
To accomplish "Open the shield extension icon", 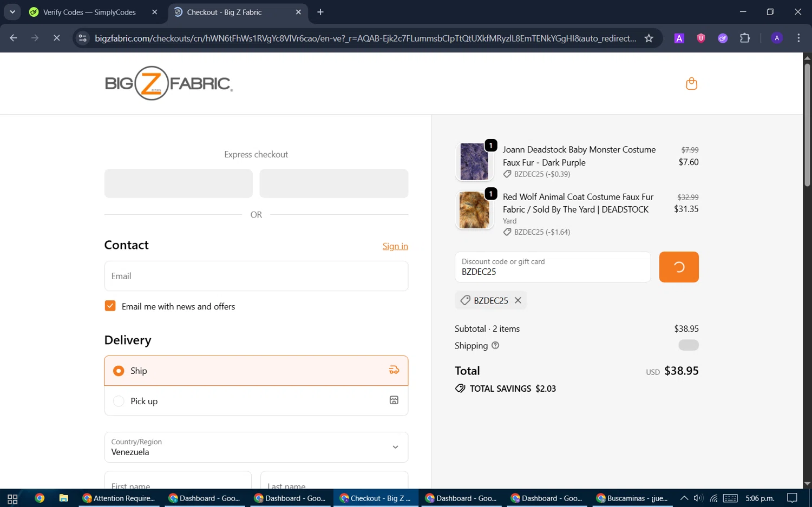I will pyautogui.click(x=701, y=38).
